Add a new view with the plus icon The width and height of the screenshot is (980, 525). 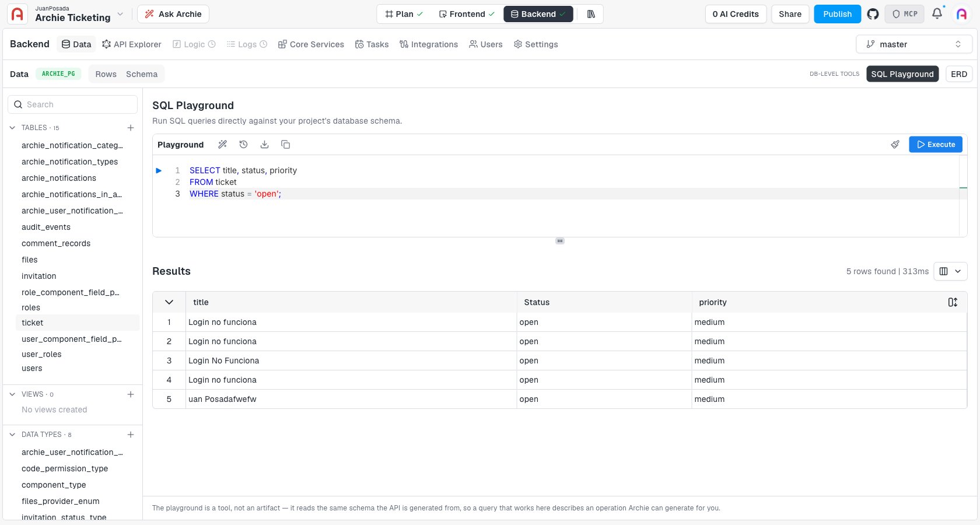(x=131, y=394)
